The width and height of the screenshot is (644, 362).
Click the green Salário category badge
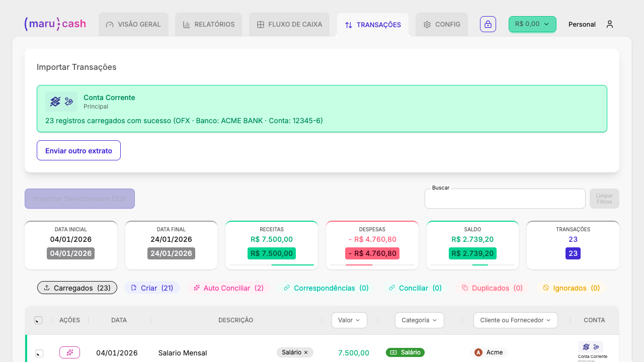coord(405,352)
